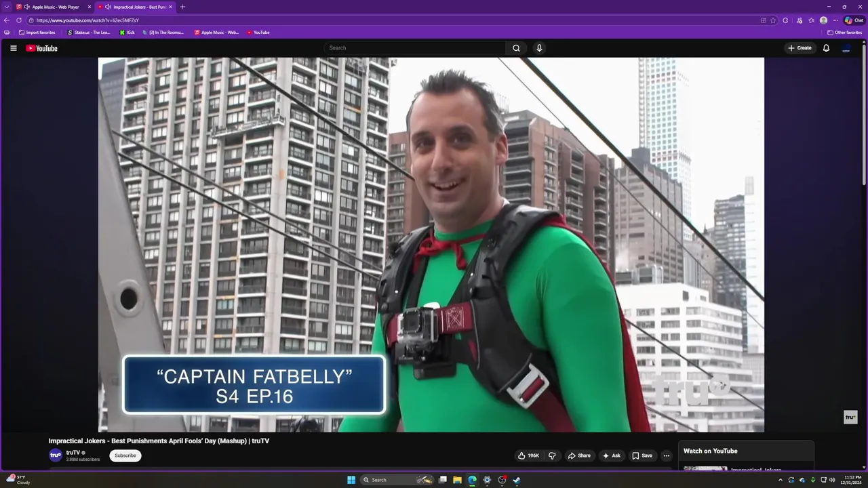
Task: Open the weather widget showing Cloudy
Action: click(17, 480)
